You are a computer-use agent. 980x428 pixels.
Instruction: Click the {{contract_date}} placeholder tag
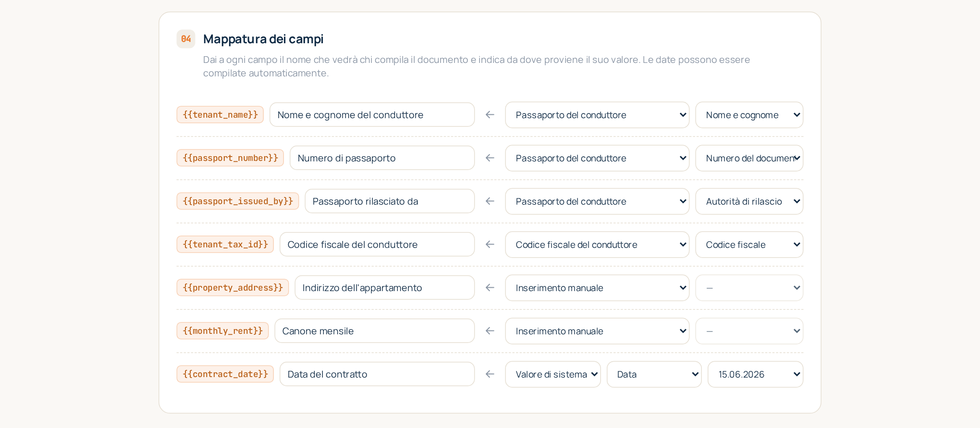[x=225, y=374]
